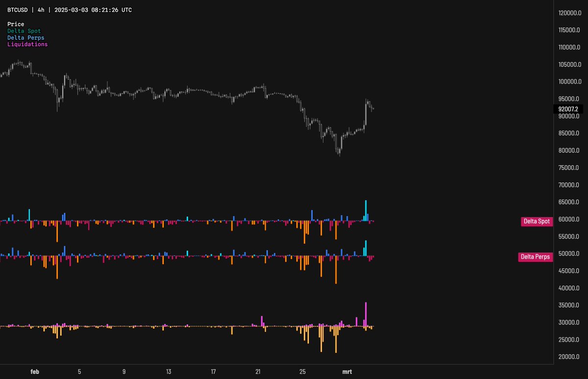
Task: Disable the Liquidations overlay in the legend
Action: pyautogui.click(x=27, y=44)
